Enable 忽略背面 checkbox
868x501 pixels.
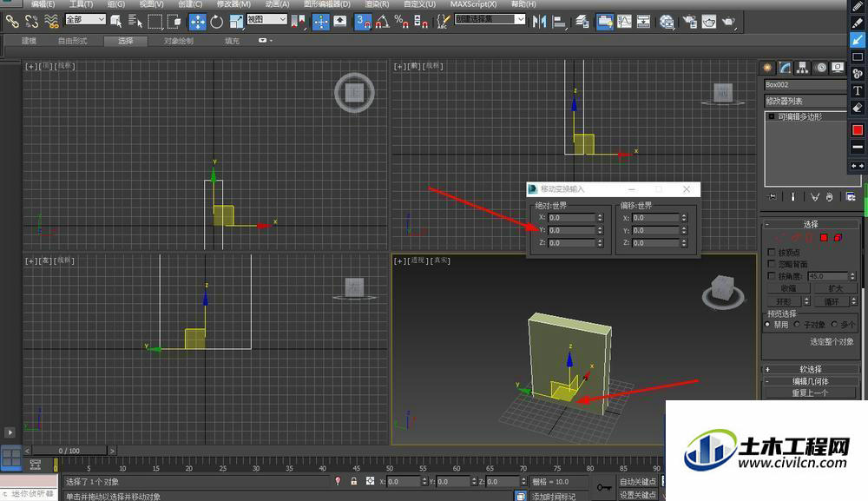[x=771, y=264]
